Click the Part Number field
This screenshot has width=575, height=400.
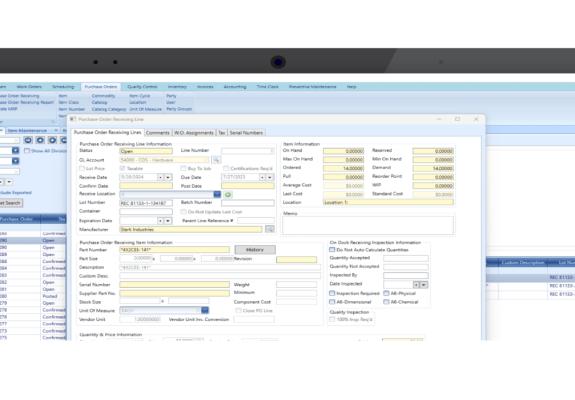pos(175,250)
